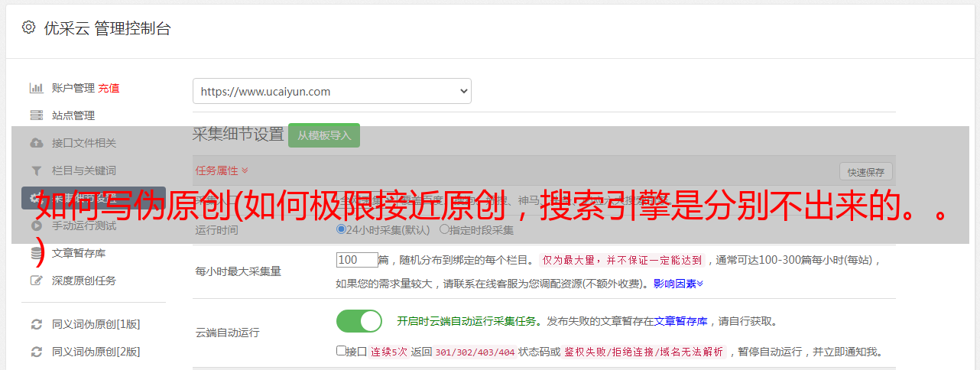The height and width of the screenshot is (370, 980).
Task: Click the refresh icon for 同义词伪原创[1版]
Action: pyautogui.click(x=36, y=324)
